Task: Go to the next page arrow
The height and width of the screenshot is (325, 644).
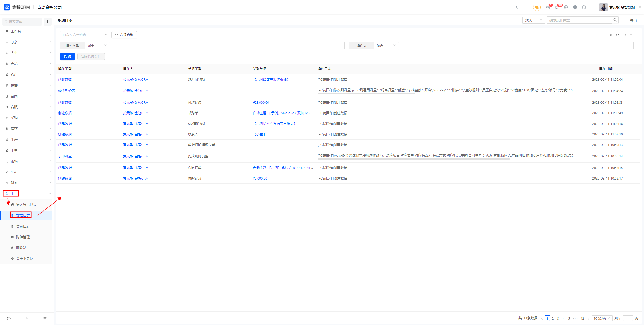Action: (x=588, y=318)
